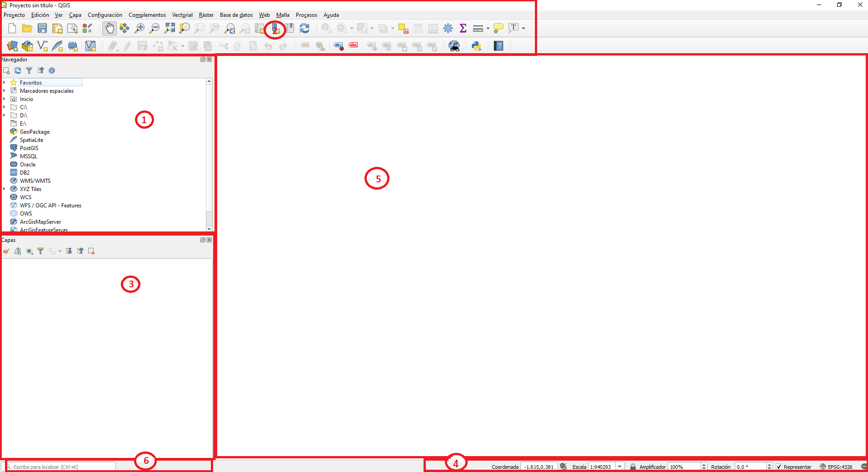Toggle the mouse extents icon beside Coordenada
The height and width of the screenshot is (472, 868).
[564, 467]
